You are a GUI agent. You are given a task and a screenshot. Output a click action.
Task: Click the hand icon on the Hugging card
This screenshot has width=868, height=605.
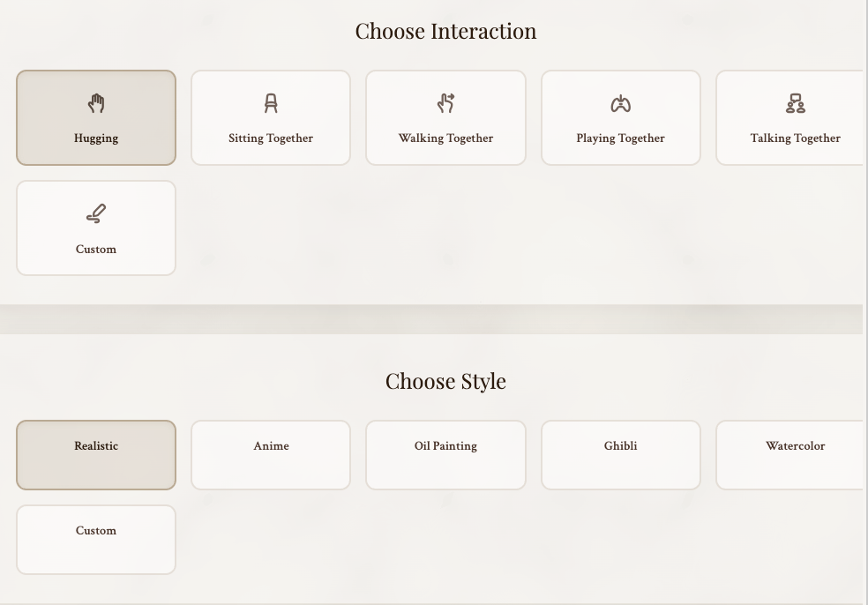96,104
